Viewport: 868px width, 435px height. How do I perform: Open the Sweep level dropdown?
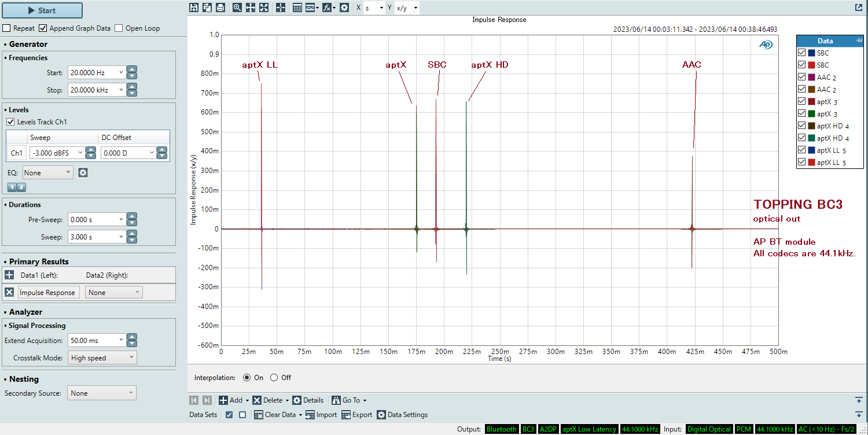point(80,153)
